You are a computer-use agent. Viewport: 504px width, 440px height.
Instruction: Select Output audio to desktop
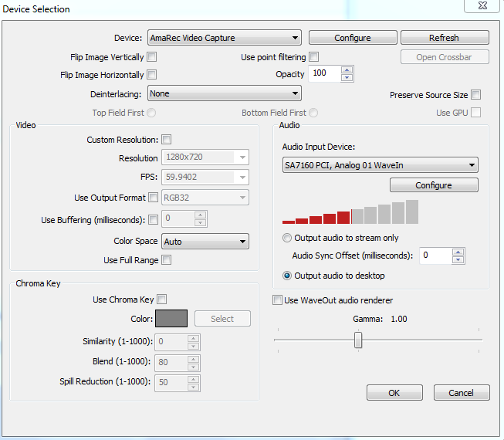pos(333,276)
